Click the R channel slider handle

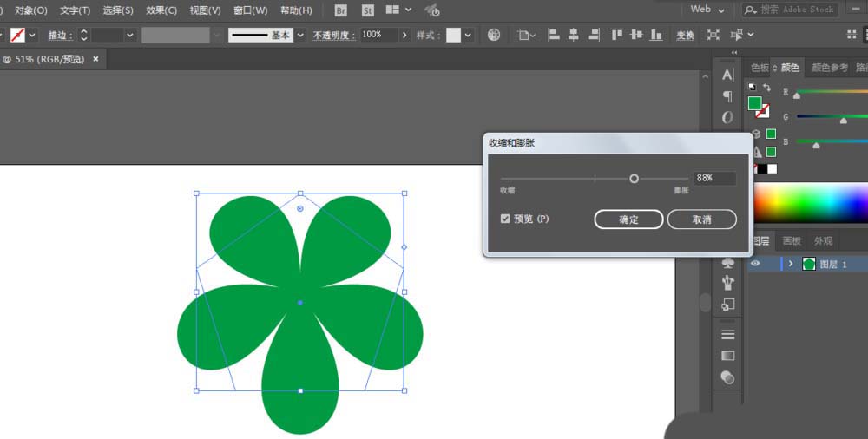[x=797, y=95]
